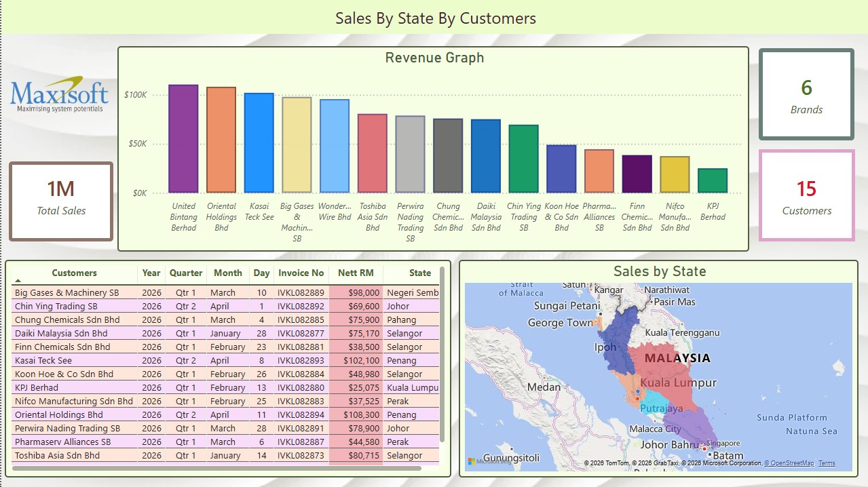868x487 pixels.
Task: Click the Johor Bahru label on map
Action: (x=668, y=445)
